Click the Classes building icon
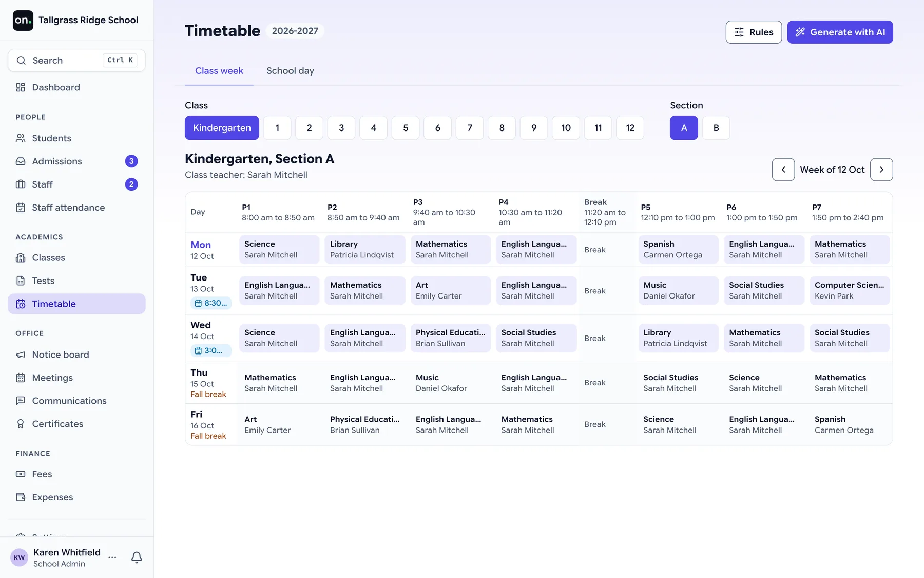The height and width of the screenshot is (578, 924). tap(21, 258)
